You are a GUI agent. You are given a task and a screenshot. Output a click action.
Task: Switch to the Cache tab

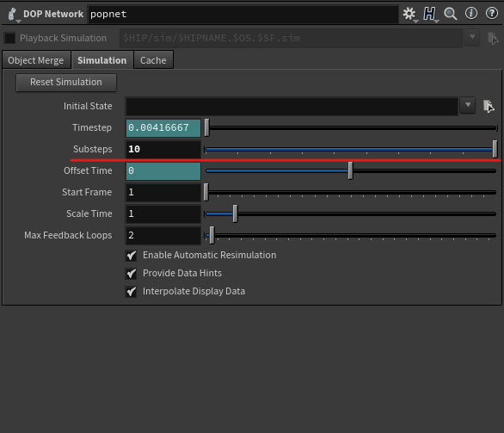(153, 60)
